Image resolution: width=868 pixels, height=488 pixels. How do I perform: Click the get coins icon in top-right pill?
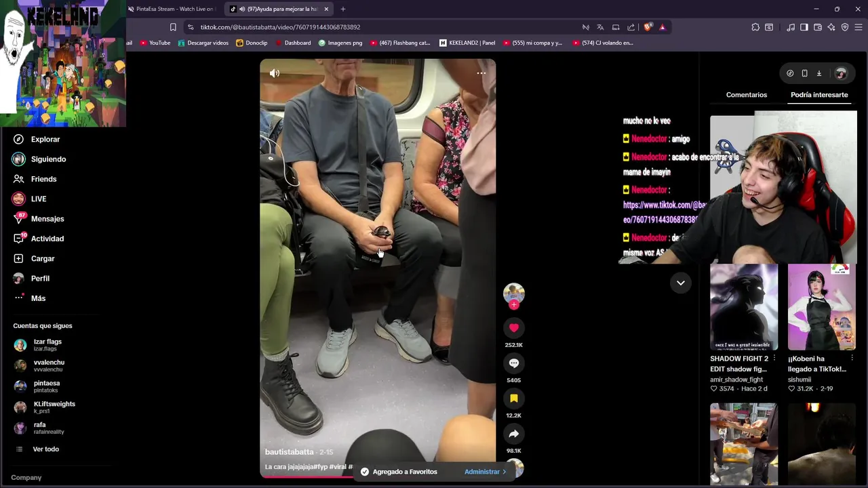tap(790, 73)
